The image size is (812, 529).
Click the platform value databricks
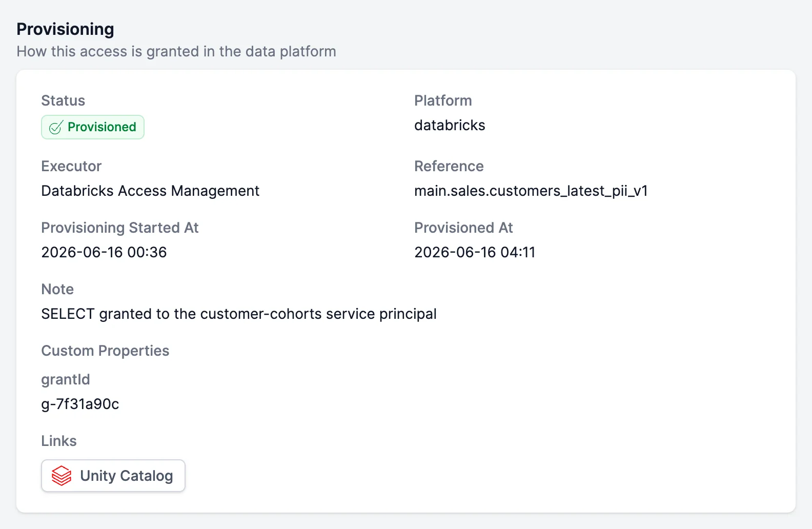[450, 125]
